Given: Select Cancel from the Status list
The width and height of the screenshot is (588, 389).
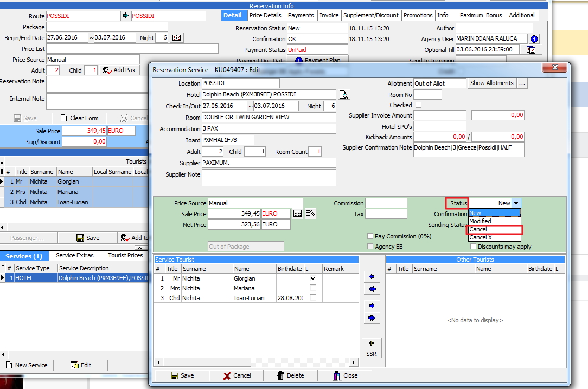Looking at the screenshot, I should (494, 229).
